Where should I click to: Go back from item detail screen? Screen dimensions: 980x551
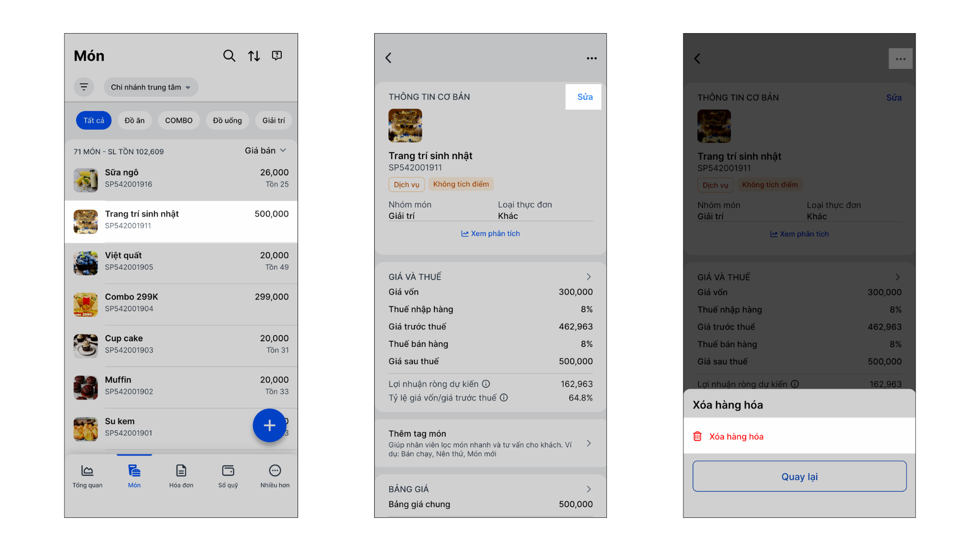pyautogui.click(x=388, y=58)
